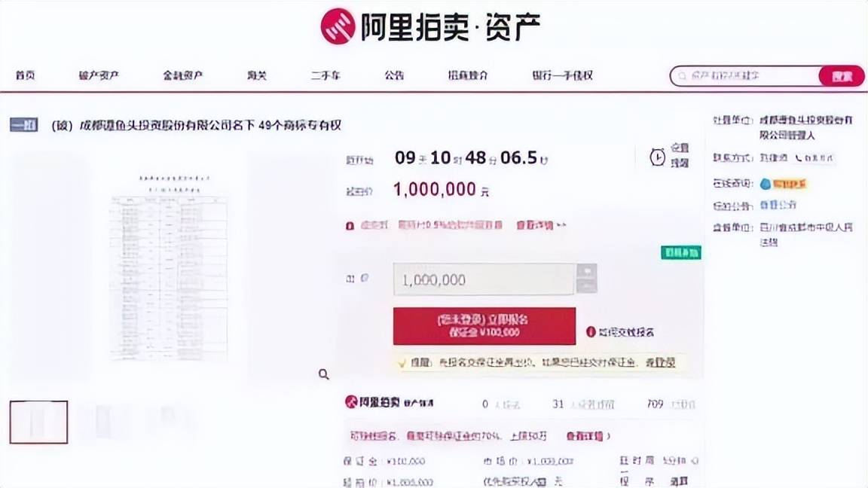Click the auction title about 49个商标专有权
Viewport: 868px width, 488px height.
coord(197,126)
